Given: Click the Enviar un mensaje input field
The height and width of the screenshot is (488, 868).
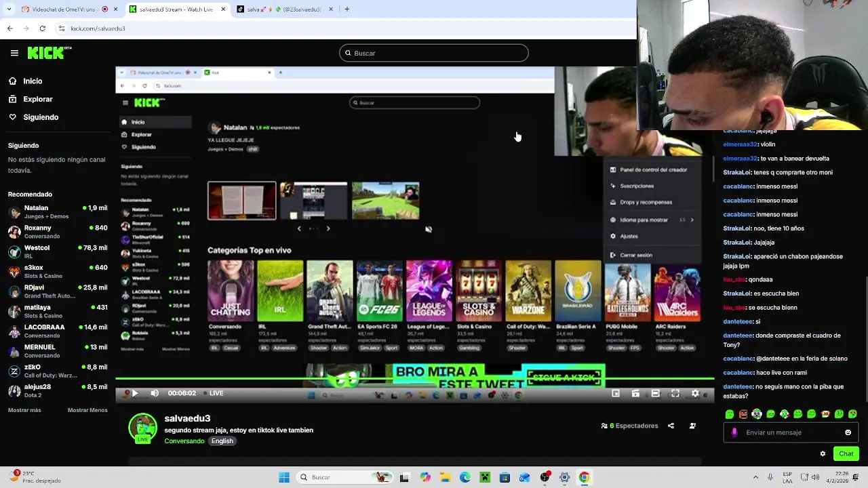Looking at the screenshot, I should coord(791,432).
